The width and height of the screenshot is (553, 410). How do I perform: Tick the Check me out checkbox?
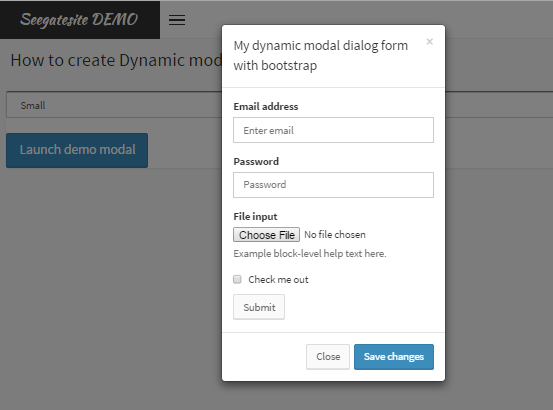(x=237, y=279)
